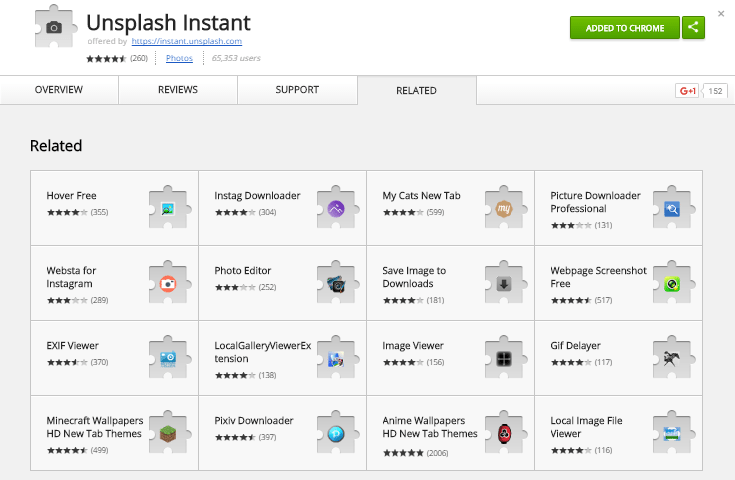
Task: Open the Hover Free extension title
Action: [x=71, y=195]
